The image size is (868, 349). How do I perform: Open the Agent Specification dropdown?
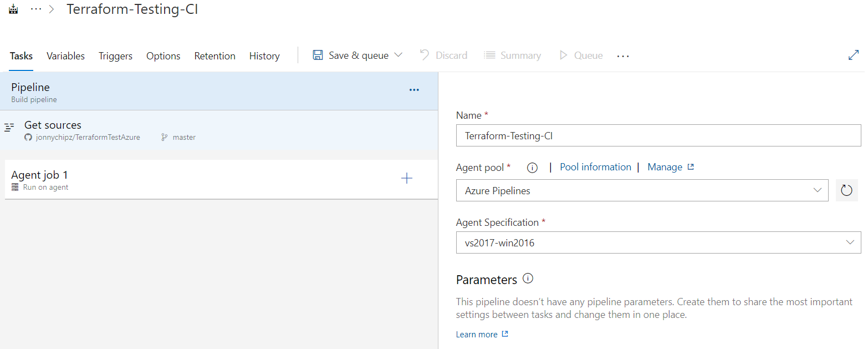pyautogui.click(x=658, y=242)
